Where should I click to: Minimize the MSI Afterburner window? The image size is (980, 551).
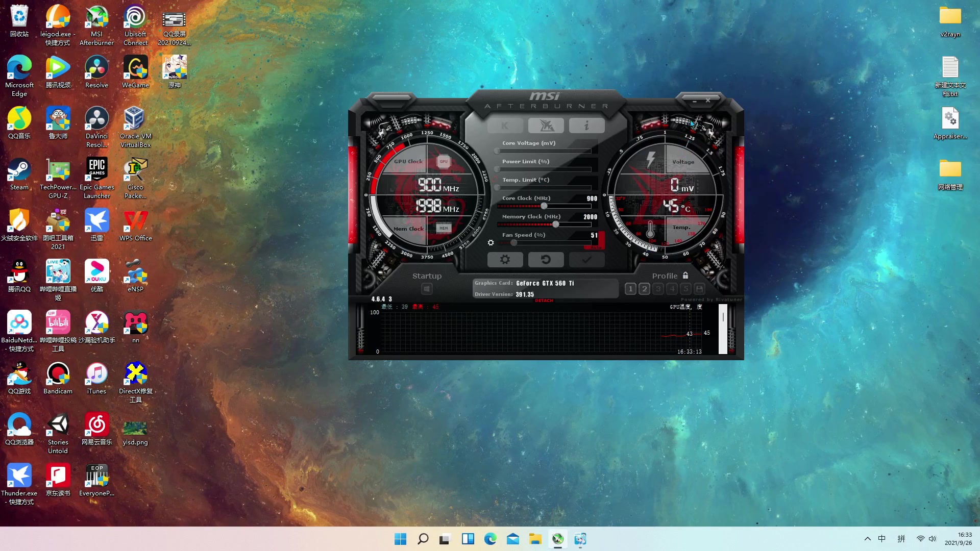pos(695,101)
